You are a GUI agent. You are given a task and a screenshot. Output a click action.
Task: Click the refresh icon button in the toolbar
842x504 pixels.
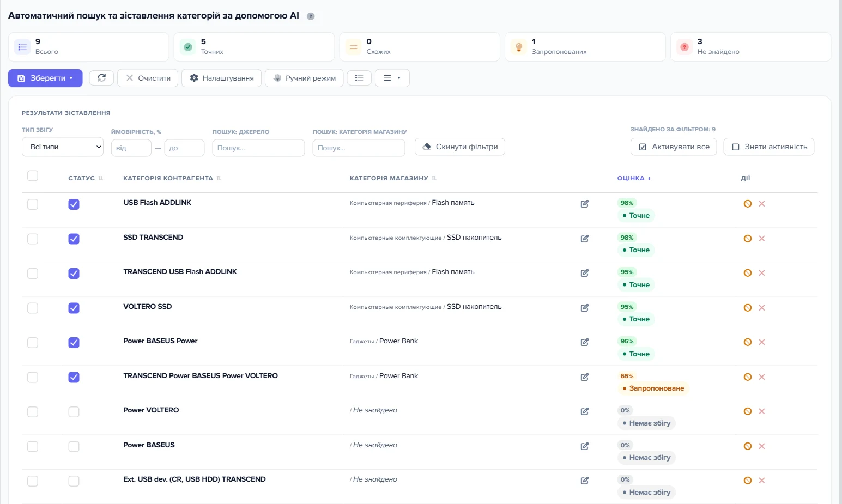pos(101,78)
